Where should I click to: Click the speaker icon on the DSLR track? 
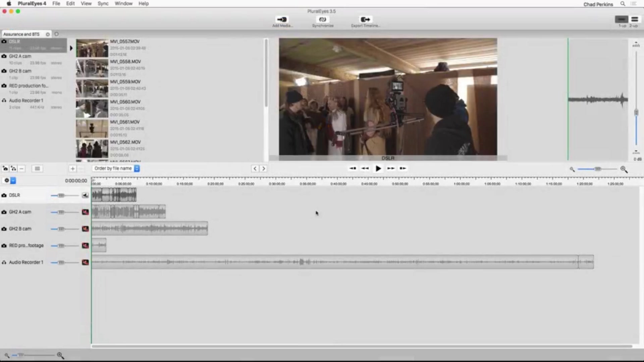pyautogui.click(x=85, y=195)
